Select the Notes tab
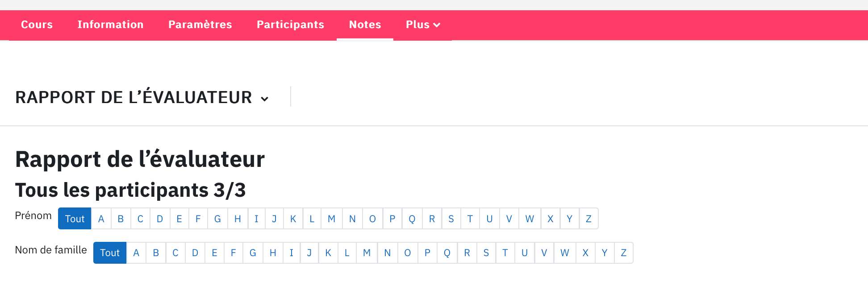Image resolution: width=868 pixels, height=282 pixels. point(365,25)
